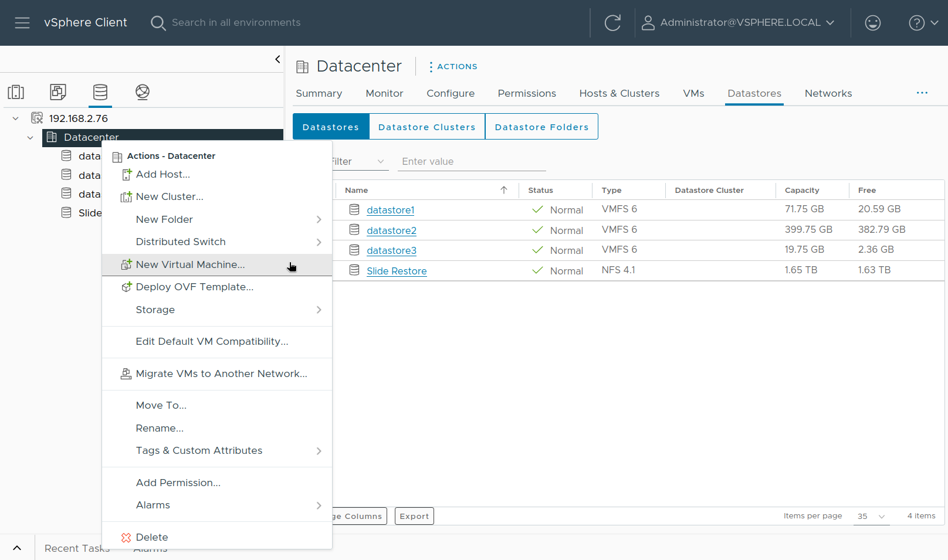The height and width of the screenshot is (560, 948).
Task: Open the VMs tab
Action: tap(693, 93)
